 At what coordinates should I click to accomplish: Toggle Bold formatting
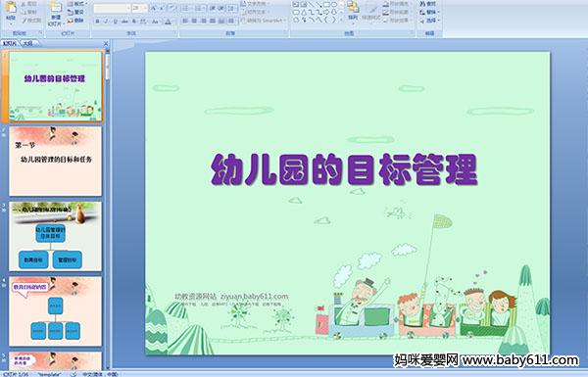click(x=97, y=22)
